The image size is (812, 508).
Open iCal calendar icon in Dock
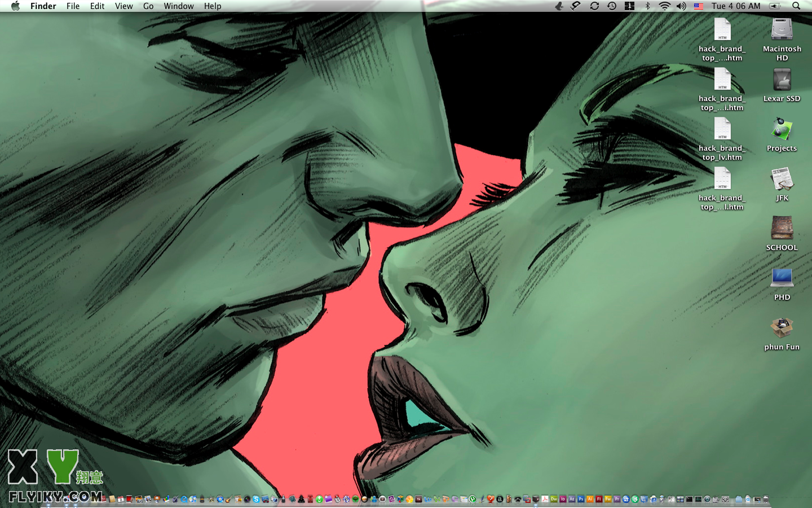pyautogui.click(x=121, y=499)
